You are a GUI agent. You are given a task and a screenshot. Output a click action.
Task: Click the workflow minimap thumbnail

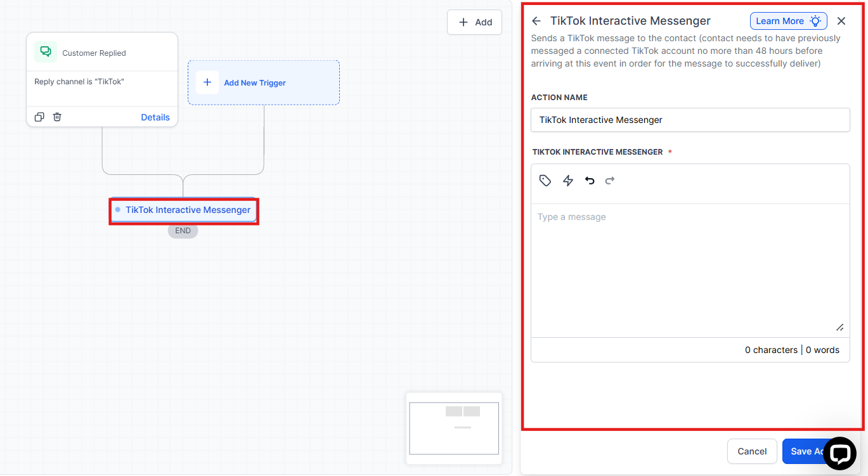(454, 428)
